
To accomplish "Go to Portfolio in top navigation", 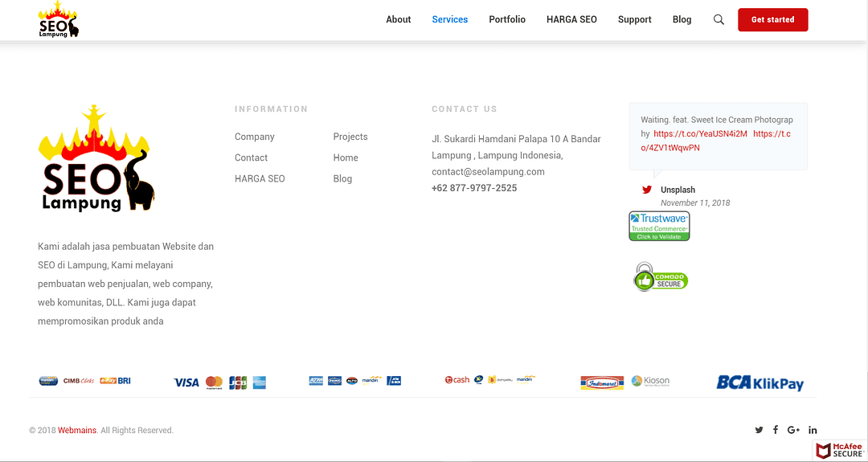I will [507, 19].
